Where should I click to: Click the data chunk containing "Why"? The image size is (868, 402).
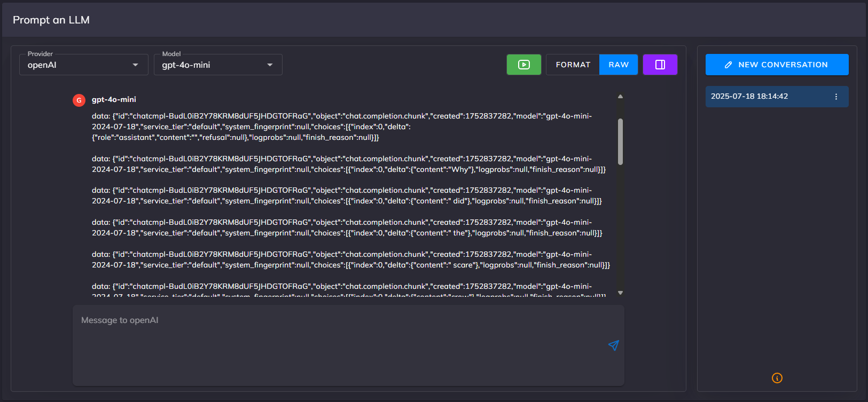pos(349,164)
